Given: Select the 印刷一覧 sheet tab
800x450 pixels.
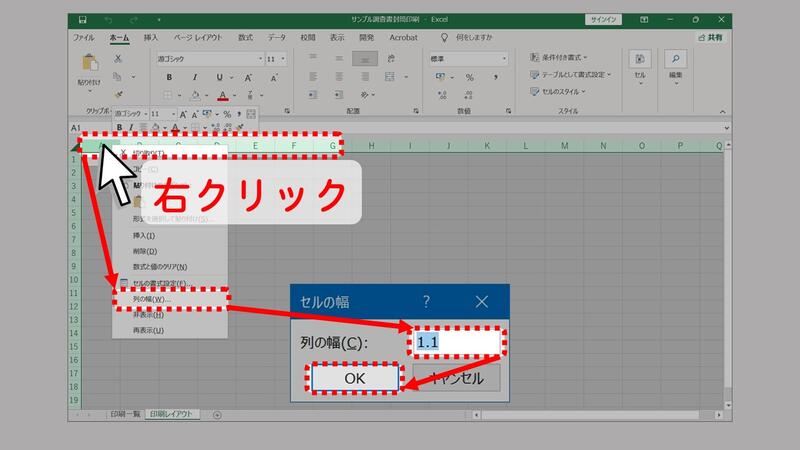Looking at the screenshot, I should coord(125,414).
